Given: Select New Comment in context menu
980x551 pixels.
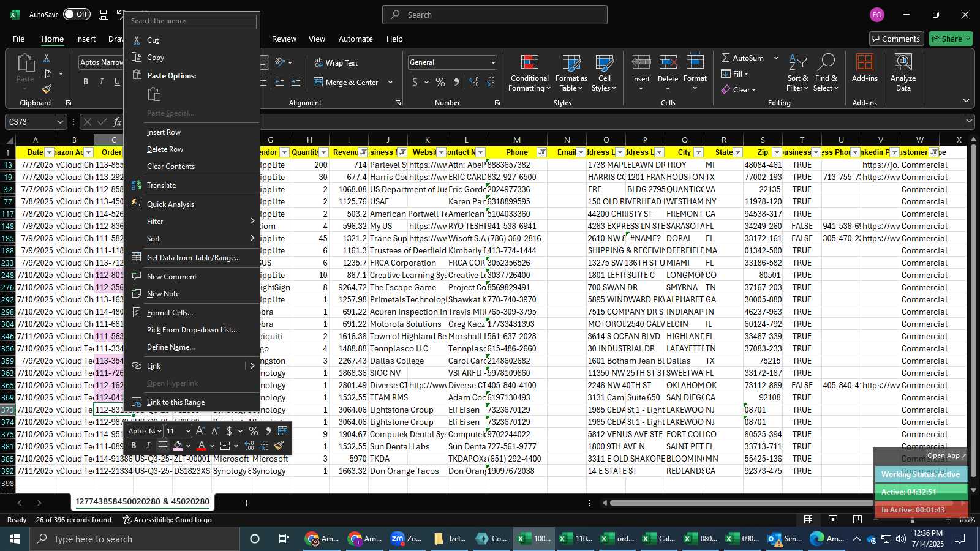Looking at the screenshot, I should [171, 277].
